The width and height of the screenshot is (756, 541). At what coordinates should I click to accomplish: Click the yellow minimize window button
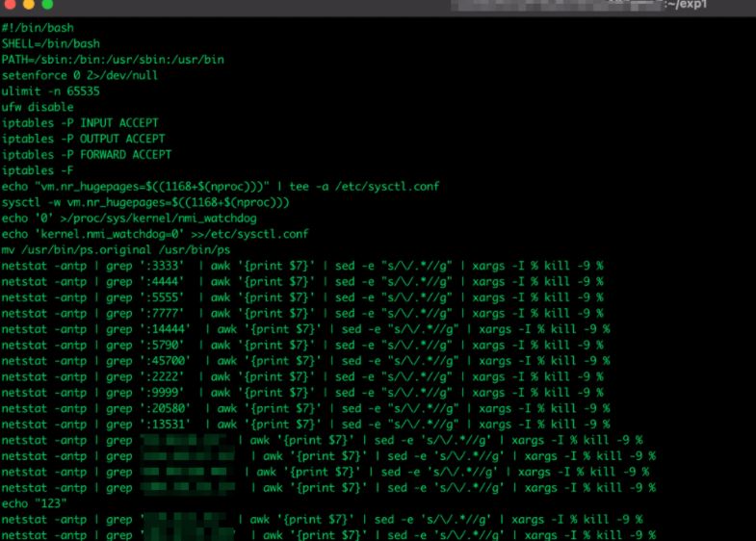click(28, 5)
